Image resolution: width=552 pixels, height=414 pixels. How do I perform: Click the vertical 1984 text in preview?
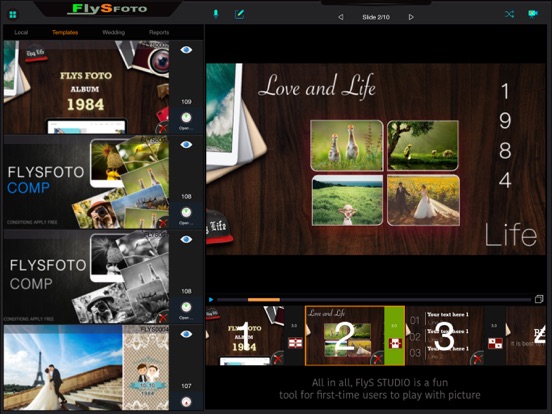tap(505, 136)
